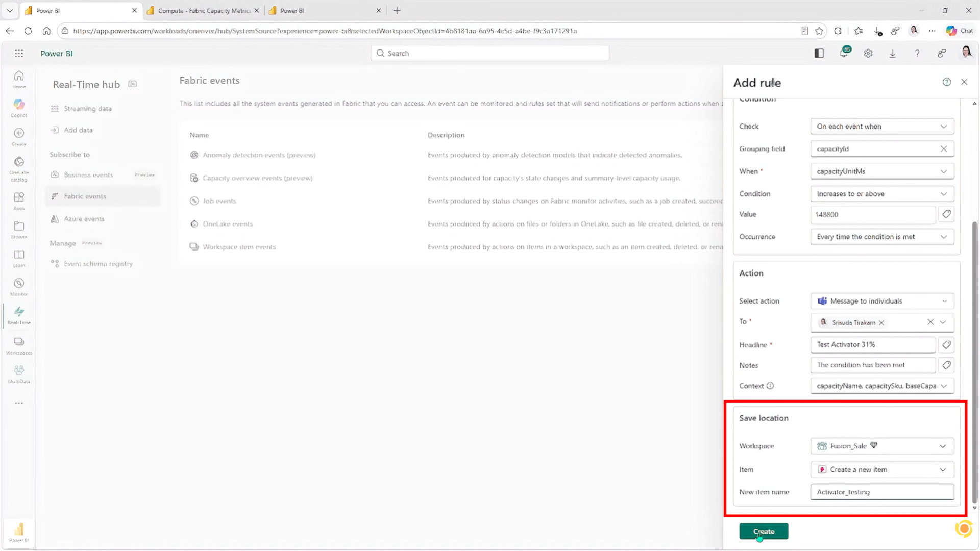The image size is (980, 551).
Task: Expand the To recipients dropdown arrow
Action: tap(943, 322)
